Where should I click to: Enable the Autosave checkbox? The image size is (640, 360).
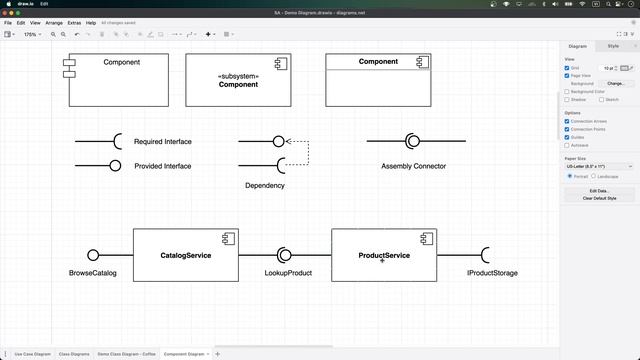pos(567,145)
